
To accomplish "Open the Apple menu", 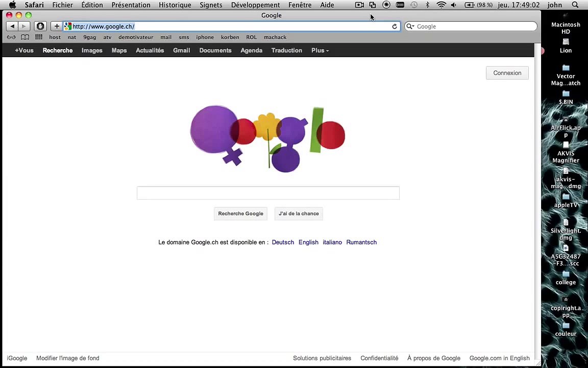I will point(12,5).
